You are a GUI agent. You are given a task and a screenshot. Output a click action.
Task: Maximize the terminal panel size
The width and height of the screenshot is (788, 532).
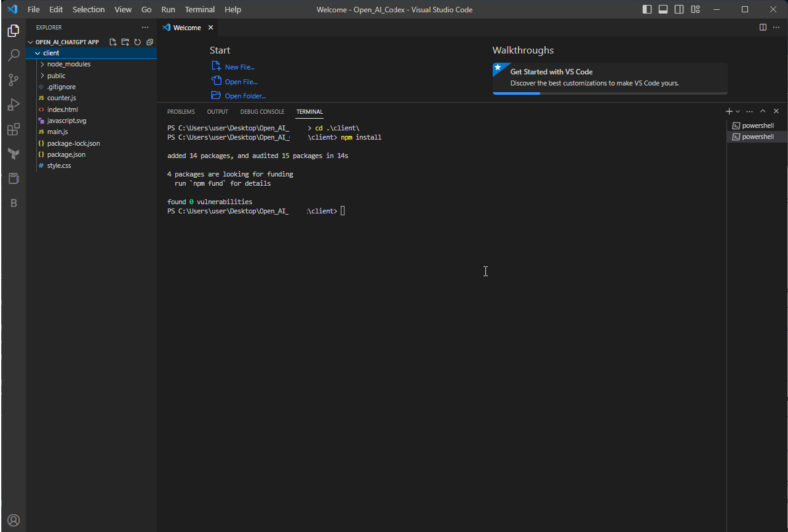[x=763, y=111]
